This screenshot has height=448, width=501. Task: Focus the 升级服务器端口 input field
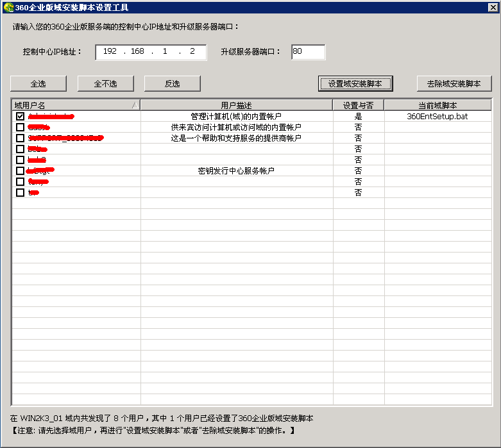[308, 52]
